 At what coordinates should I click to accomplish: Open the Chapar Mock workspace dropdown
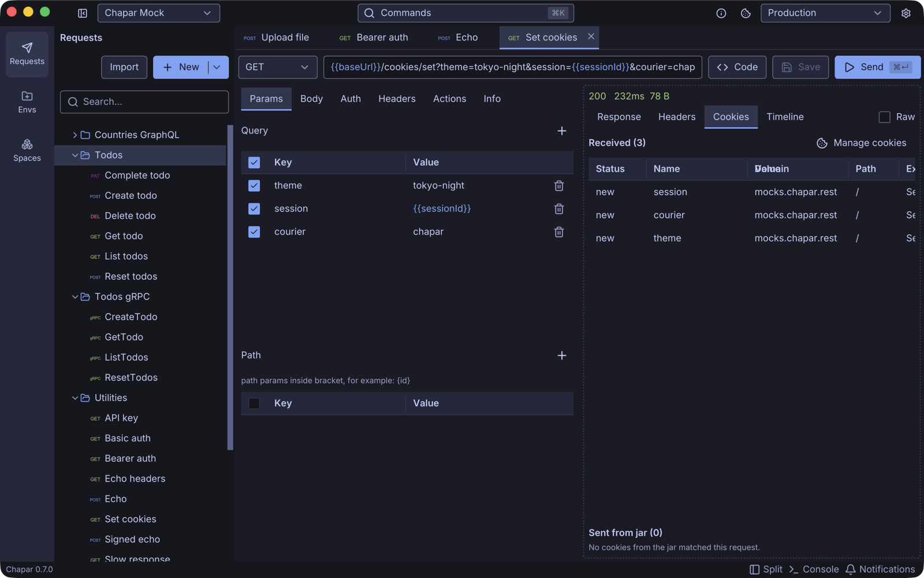coord(159,13)
